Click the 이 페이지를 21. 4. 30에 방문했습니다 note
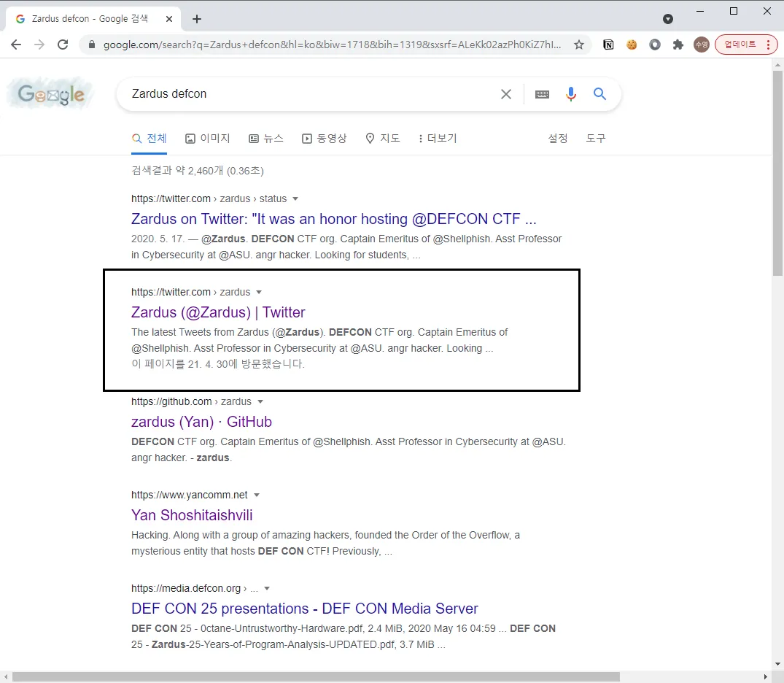Image resolution: width=784 pixels, height=683 pixels. coord(218,364)
